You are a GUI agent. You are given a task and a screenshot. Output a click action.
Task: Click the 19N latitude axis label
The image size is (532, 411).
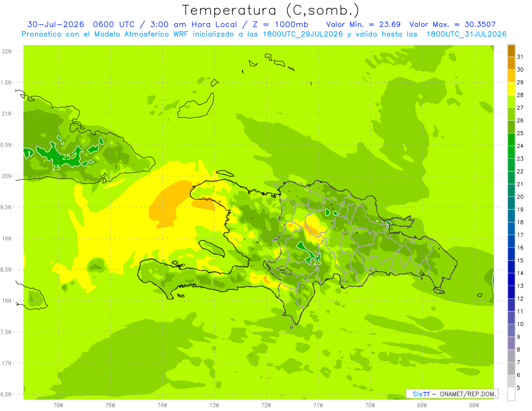[x=7, y=239]
